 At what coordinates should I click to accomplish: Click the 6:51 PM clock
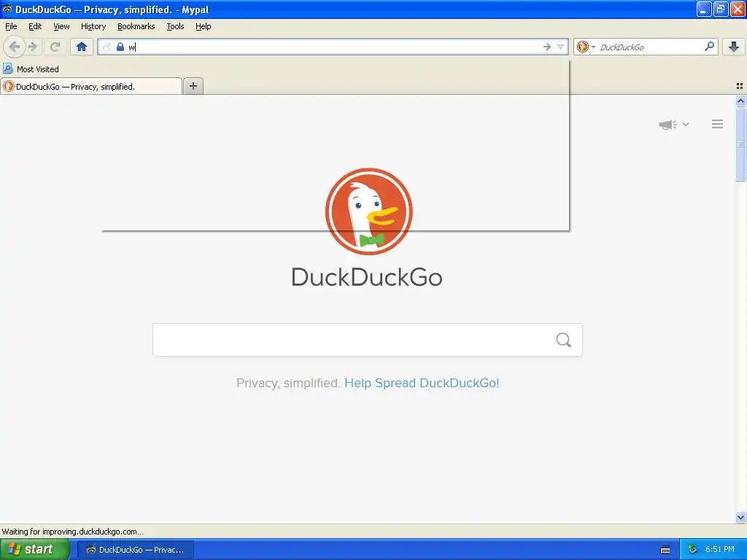(x=720, y=550)
